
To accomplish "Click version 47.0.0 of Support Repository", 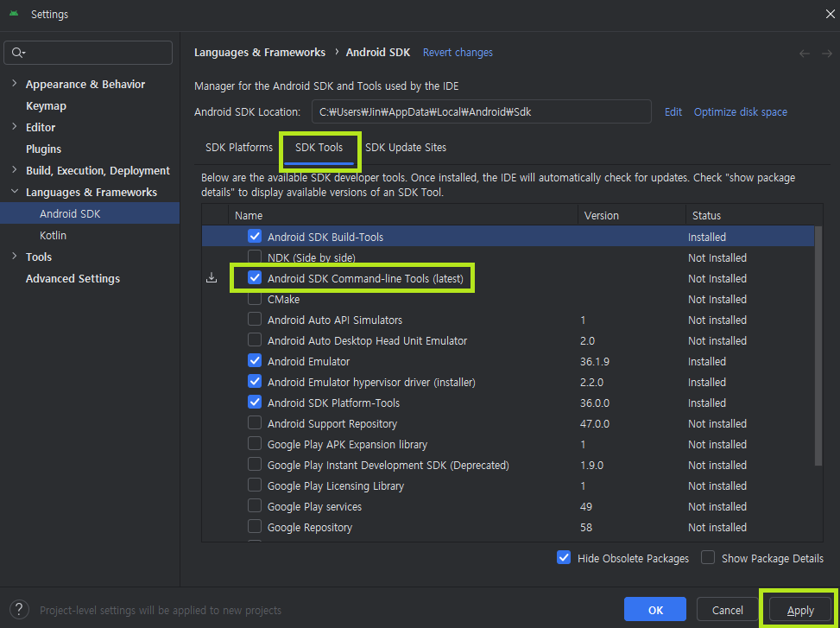I will coord(595,423).
